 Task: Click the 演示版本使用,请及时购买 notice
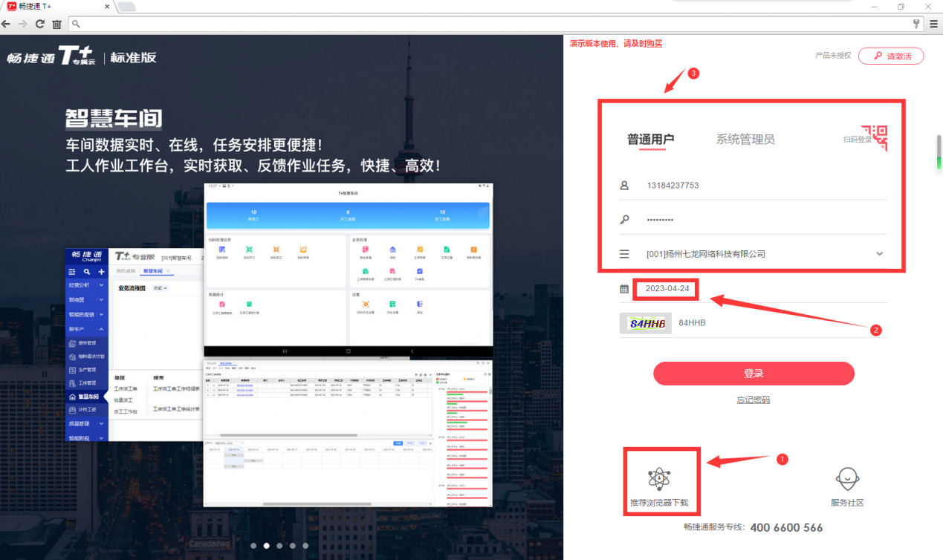coord(616,44)
